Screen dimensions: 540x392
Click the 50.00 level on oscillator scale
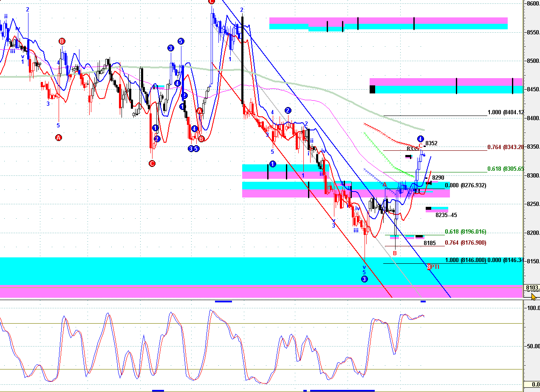(533, 346)
